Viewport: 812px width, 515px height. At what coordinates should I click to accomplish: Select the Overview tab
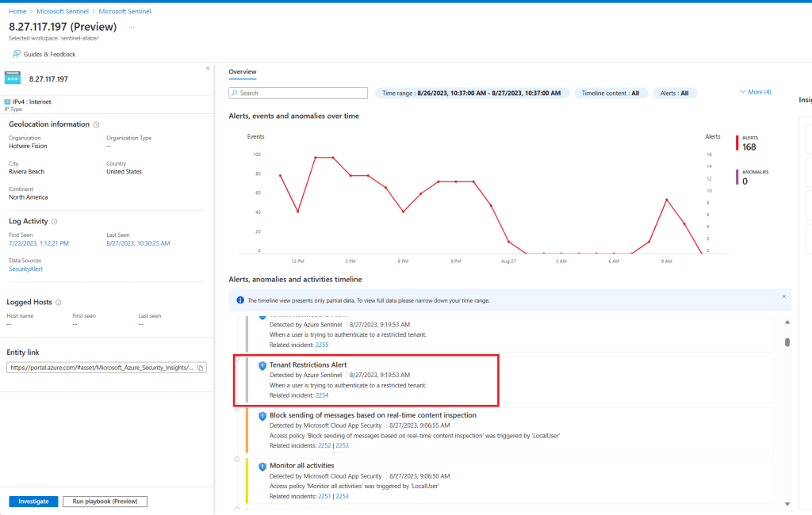242,72
